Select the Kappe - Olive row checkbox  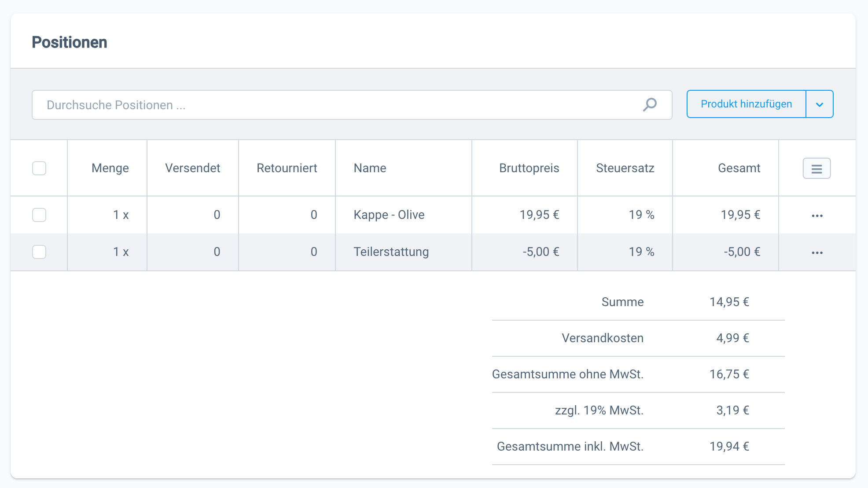pos(39,215)
